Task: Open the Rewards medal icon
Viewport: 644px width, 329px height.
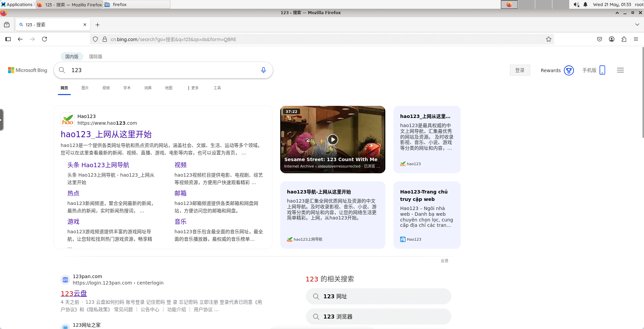Action: tap(569, 70)
